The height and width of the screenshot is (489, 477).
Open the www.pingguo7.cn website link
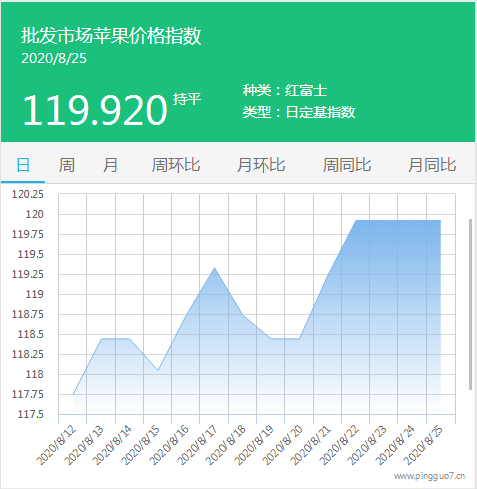pos(429,476)
